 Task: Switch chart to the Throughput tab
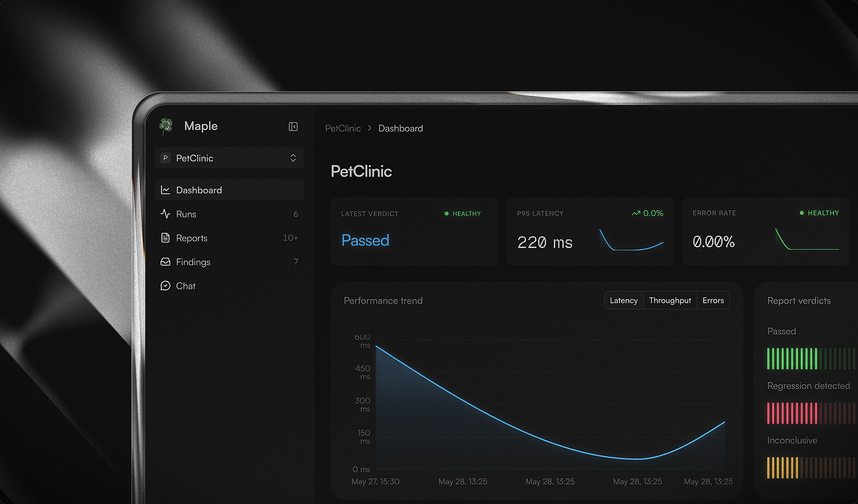pos(670,300)
